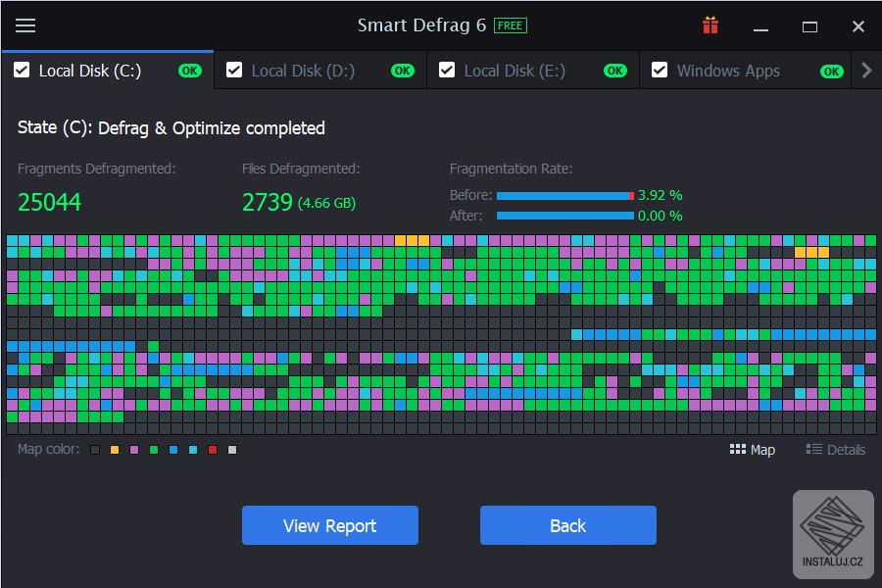Switch to the Local Disk (C:) tab
The width and height of the screenshot is (882, 588).
[x=108, y=71]
